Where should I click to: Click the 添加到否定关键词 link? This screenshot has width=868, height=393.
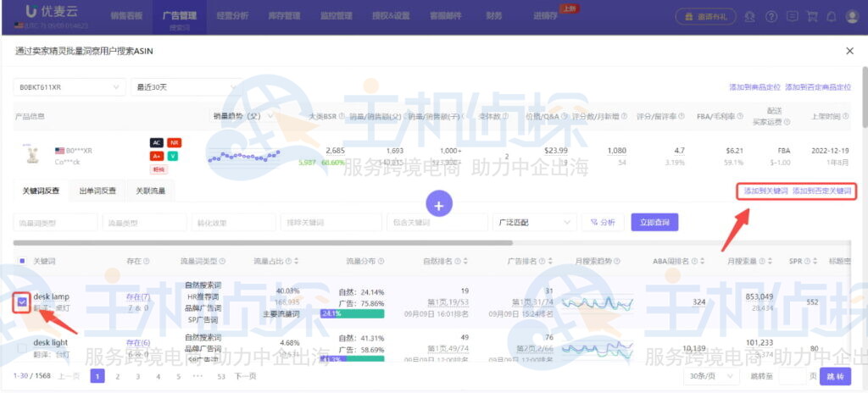821,191
